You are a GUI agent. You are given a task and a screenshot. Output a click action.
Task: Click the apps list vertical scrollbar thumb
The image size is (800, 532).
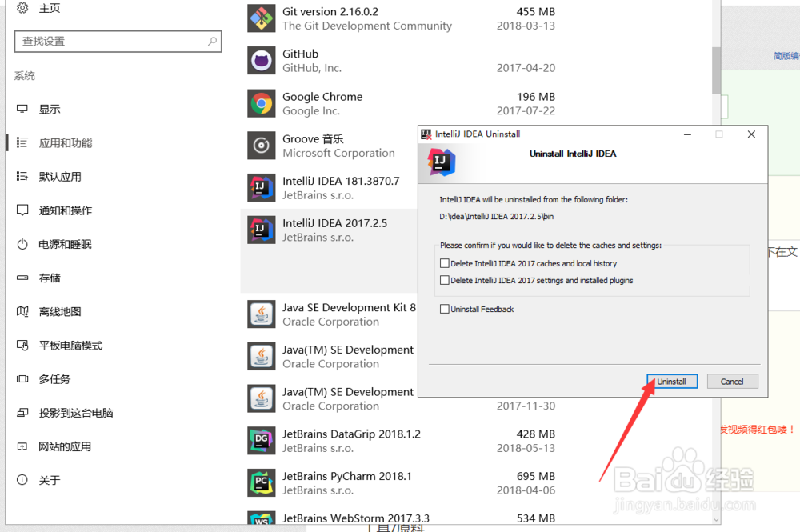click(716, 70)
